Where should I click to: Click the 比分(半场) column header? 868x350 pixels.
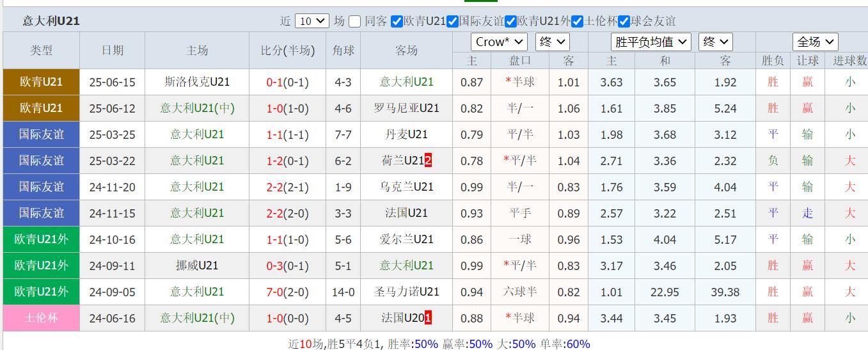[x=287, y=51]
